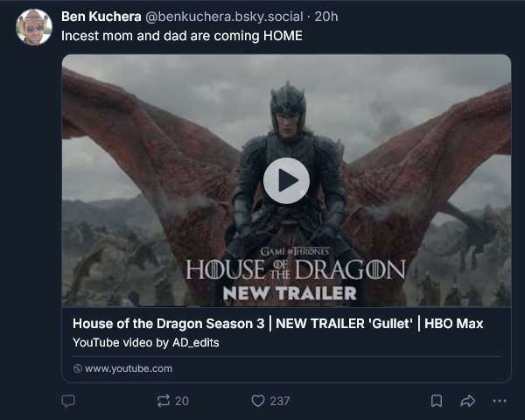525x420 pixels.
Task: Click the 'NEW TRAILER' banner text in the thumbnail
Action: 290,292
